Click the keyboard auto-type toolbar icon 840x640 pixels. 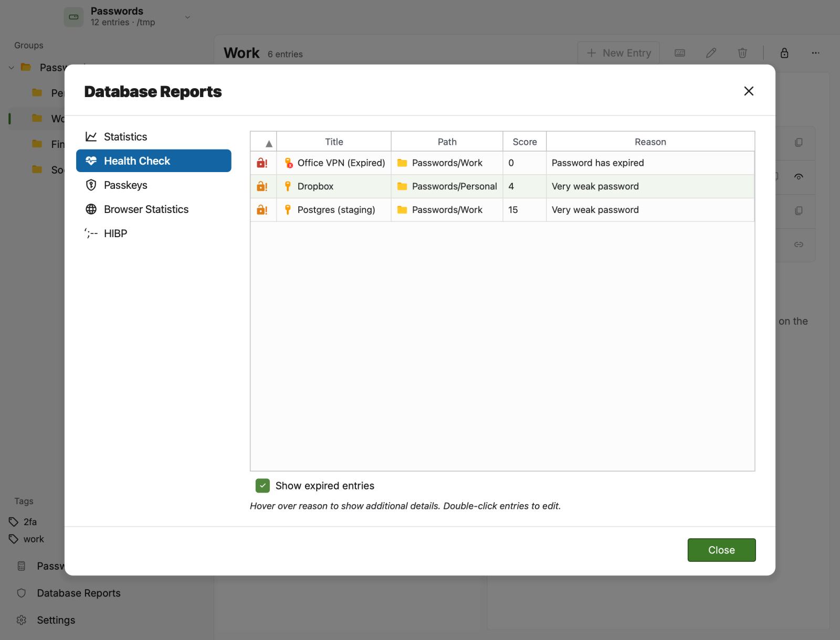coord(679,53)
